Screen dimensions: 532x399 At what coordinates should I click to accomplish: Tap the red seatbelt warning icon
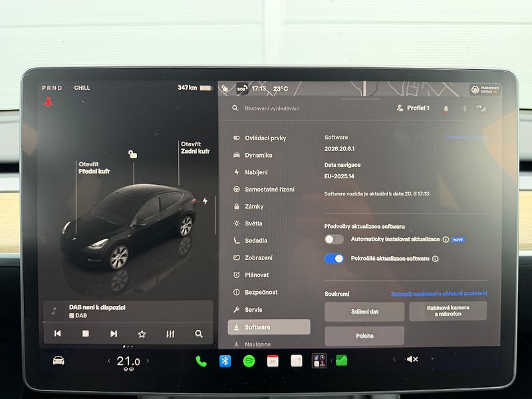[48, 102]
